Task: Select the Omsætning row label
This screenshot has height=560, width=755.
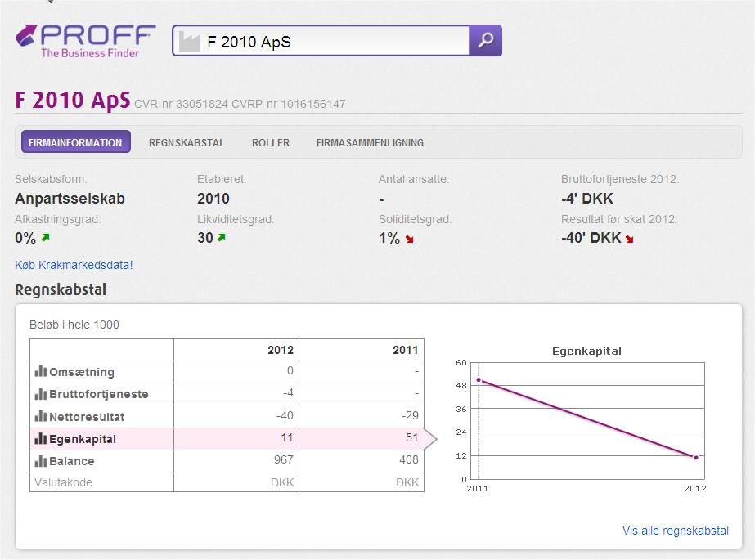Action: [82, 372]
